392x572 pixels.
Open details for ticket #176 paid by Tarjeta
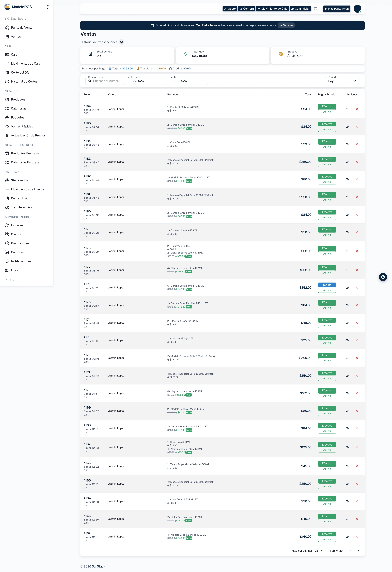(x=347, y=287)
